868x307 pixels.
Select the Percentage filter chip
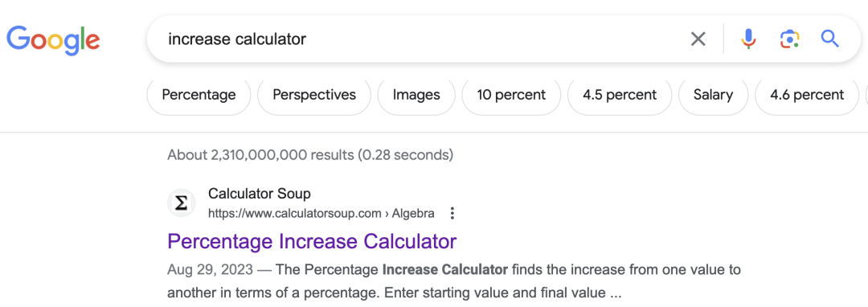tap(199, 95)
